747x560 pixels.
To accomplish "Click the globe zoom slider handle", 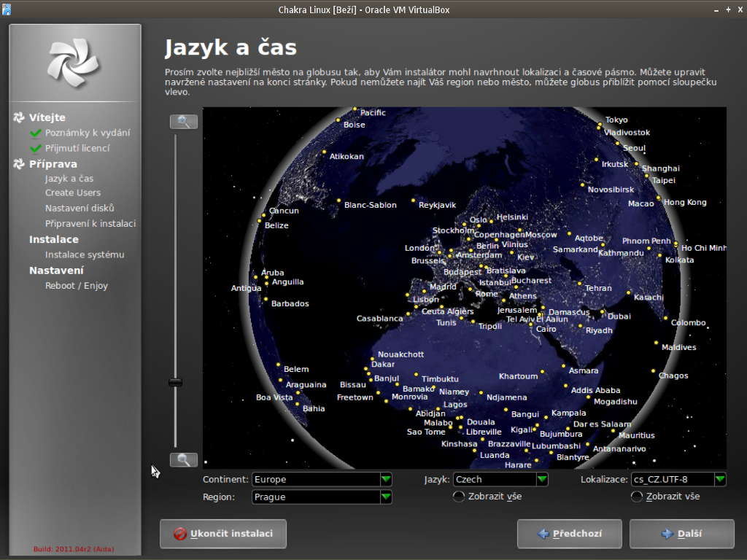I will coord(175,382).
